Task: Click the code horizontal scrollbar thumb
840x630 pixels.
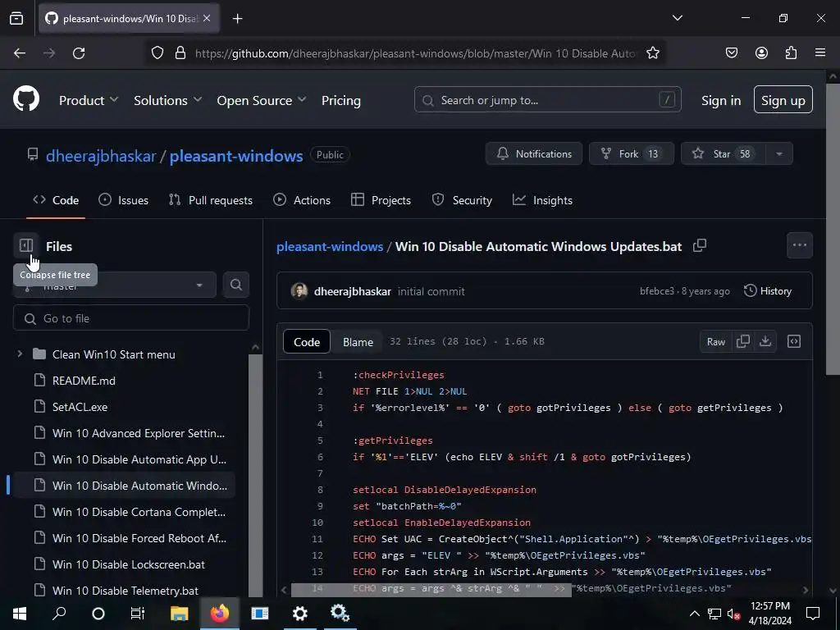Action: 431,590
